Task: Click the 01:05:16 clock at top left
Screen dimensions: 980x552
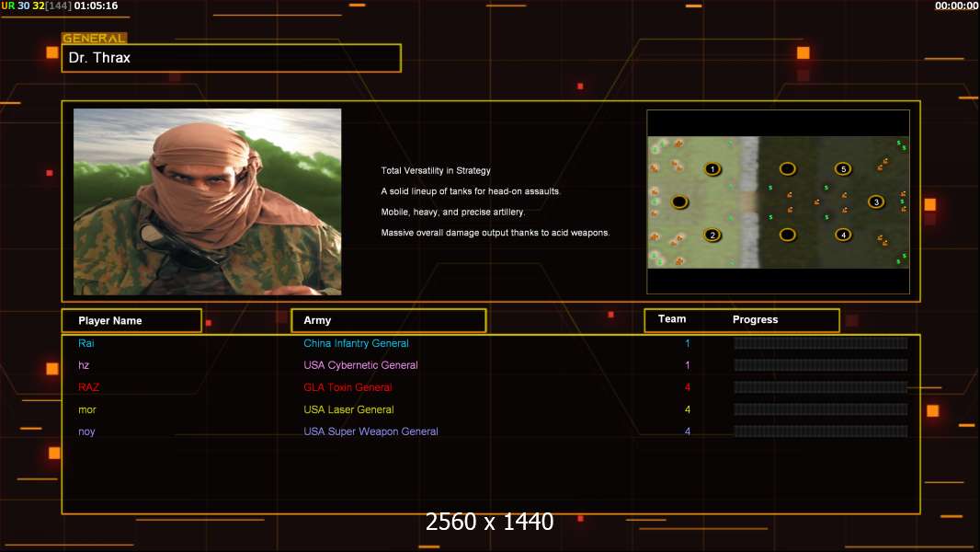Action: pyautogui.click(x=96, y=6)
